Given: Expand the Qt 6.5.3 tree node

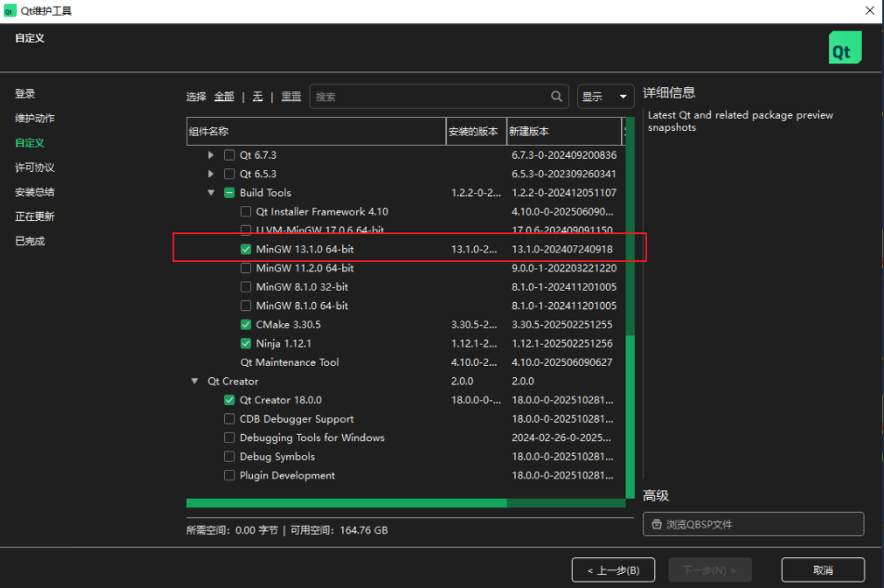Looking at the screenshot, I should coord(210,174).
